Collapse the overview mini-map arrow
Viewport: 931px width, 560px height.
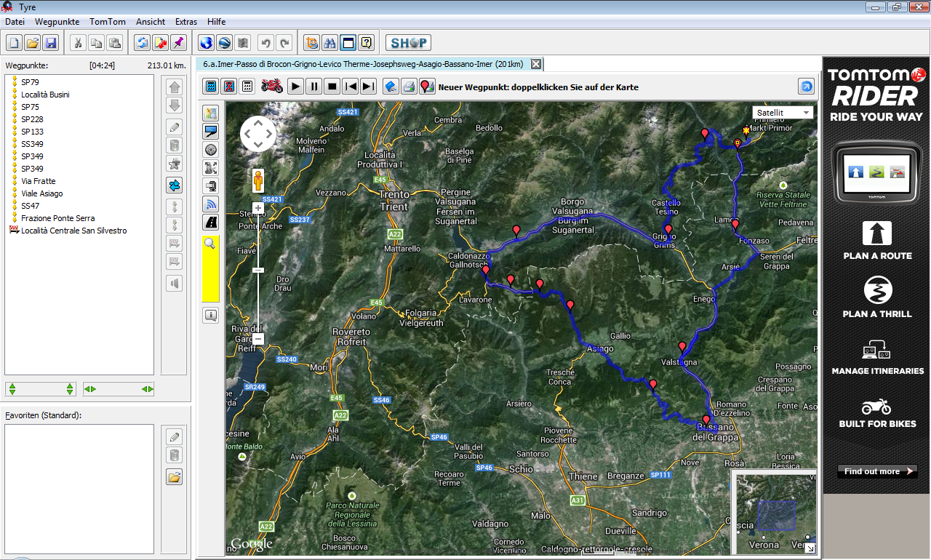tap(810, 548)
